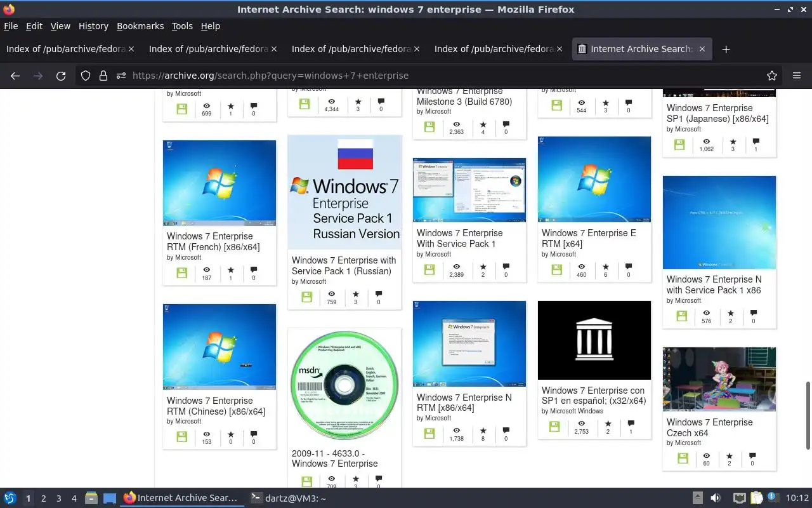Switch to the first Index of /pub/archive/fedora tab
812x508 pixels.
[67, 49]
